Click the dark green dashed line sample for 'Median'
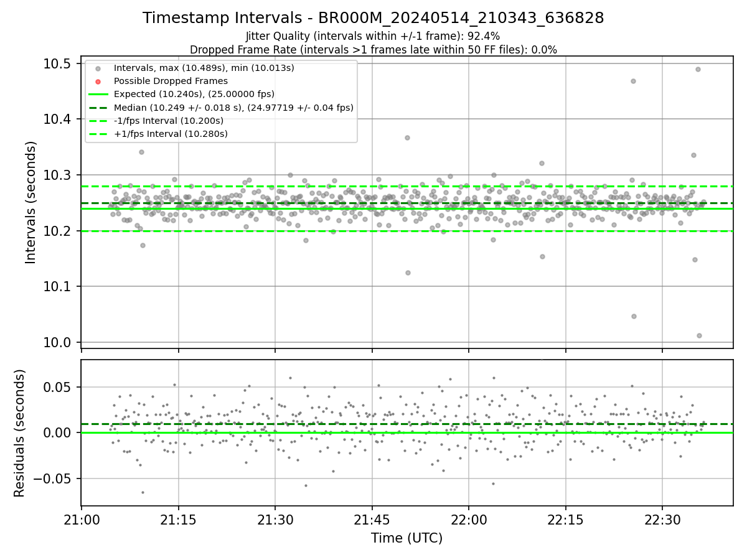Viewport: 747px width, 560px height. 98,108
